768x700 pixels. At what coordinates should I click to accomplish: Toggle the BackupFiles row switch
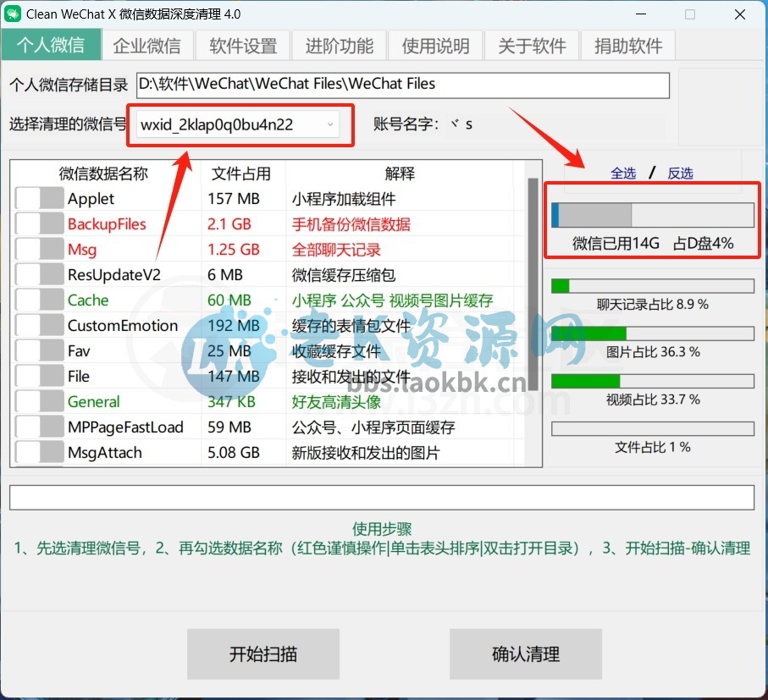[x=39, y=224]
